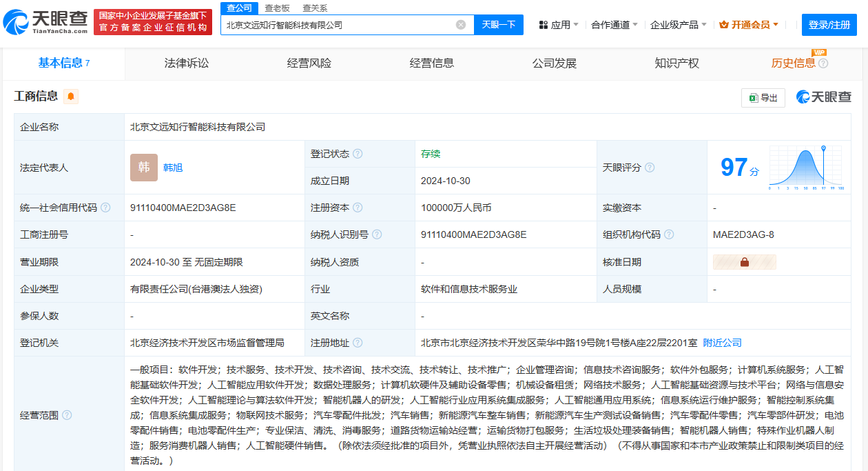Expand the 企业级产品 dropdown
The image size is (868, 471).
[679, 25]
